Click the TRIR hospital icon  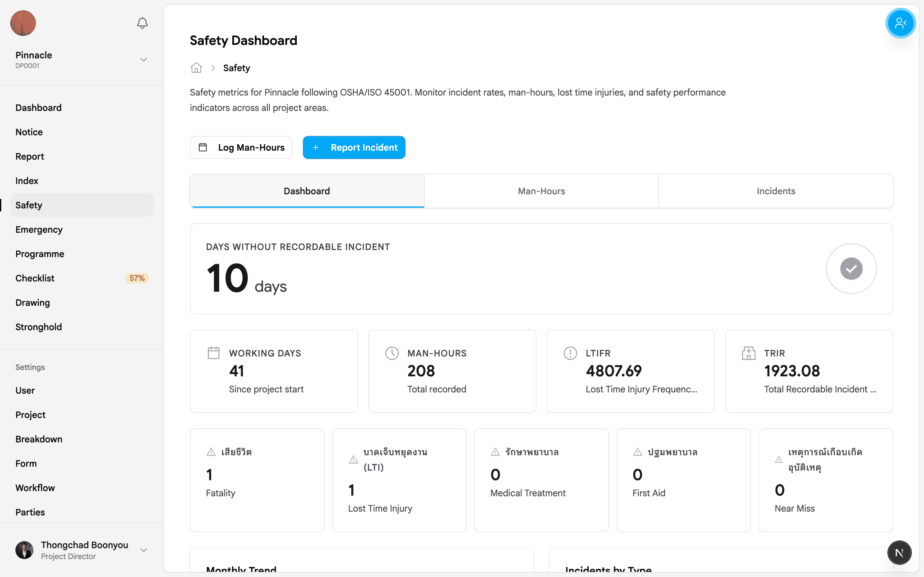(749, 353)
